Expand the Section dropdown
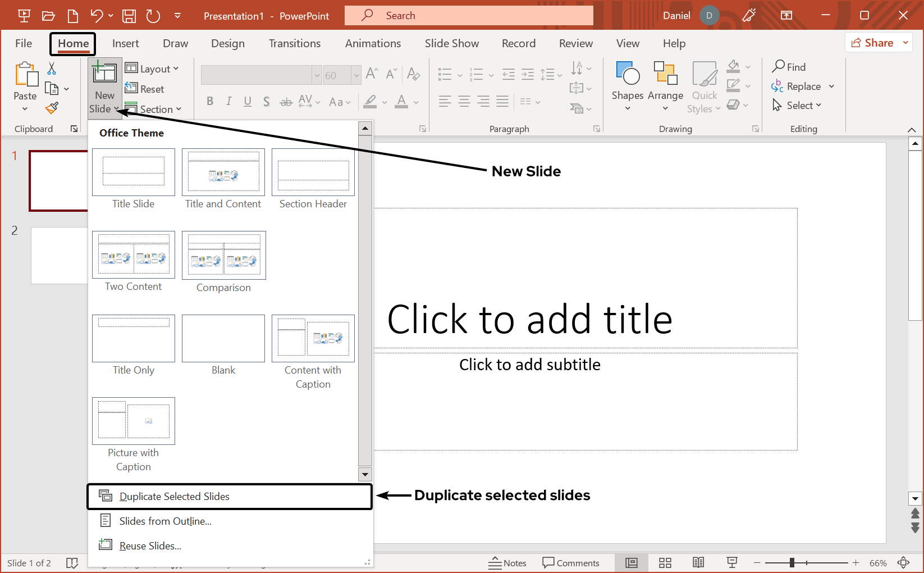This screenshot has height=573, width=924. tap(155, 108)
